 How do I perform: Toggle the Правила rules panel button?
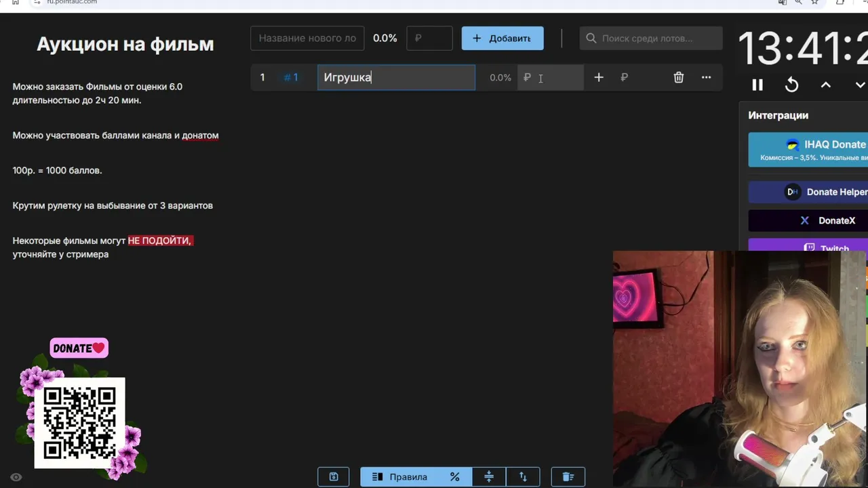(x=400, y=476)
